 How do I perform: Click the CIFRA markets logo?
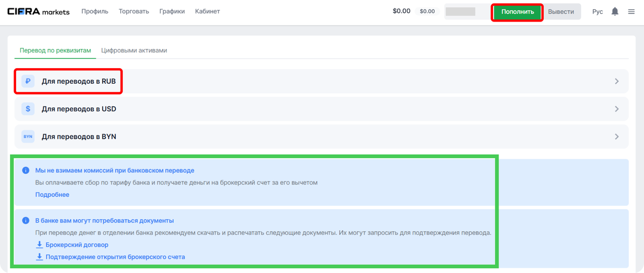[38, 11]
